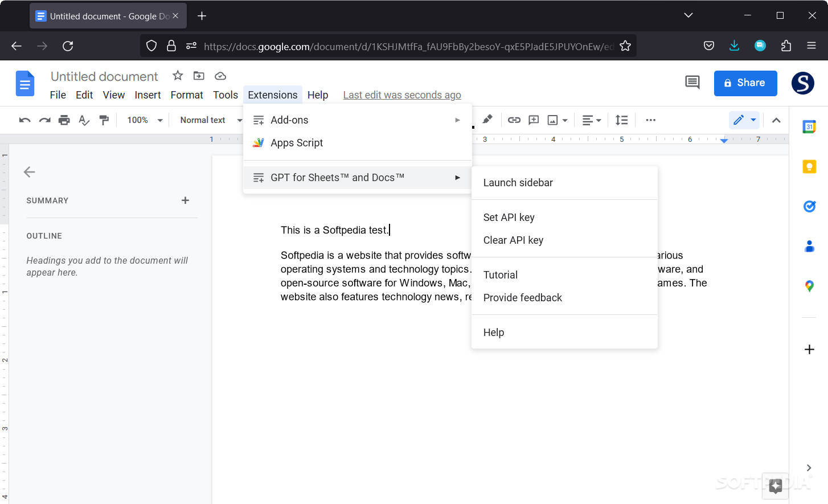Go back to previous browser page
The height and width of the screenshot is (504, 828).
pyautogui.click(x=17, y=46)
